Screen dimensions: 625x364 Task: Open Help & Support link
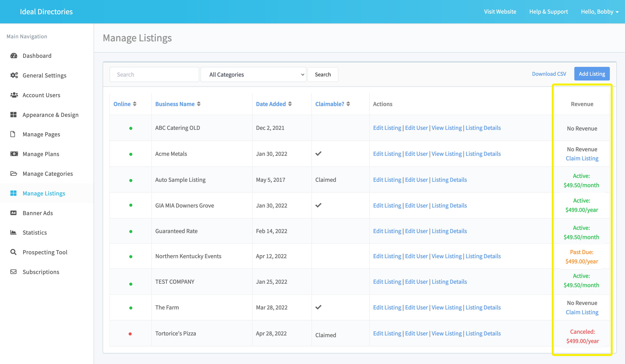coord(548,12)
